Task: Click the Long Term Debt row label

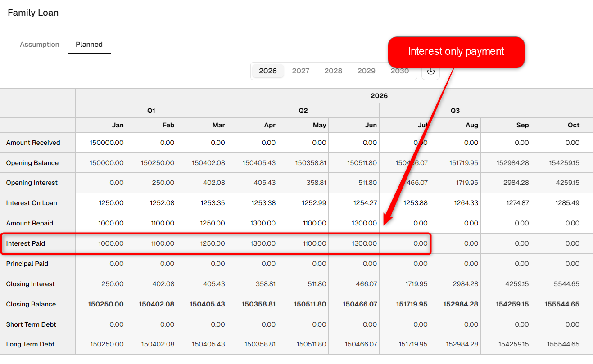Action: tap(31, 344)
